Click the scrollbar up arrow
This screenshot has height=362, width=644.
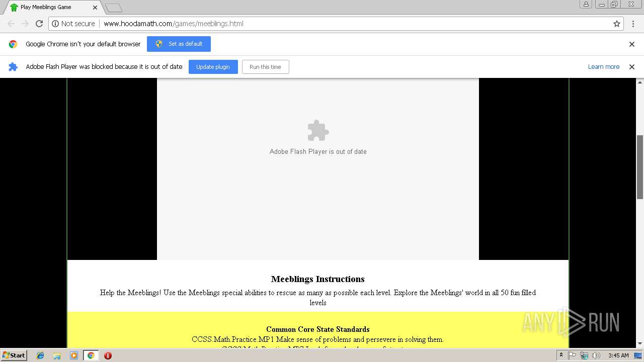640,82
